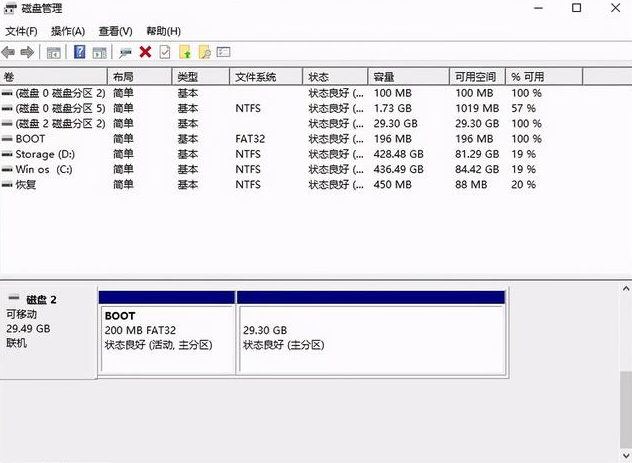The image size is (632, 463).
Task: Maximize the Disk Management window
Action: [x=576, y=8]
